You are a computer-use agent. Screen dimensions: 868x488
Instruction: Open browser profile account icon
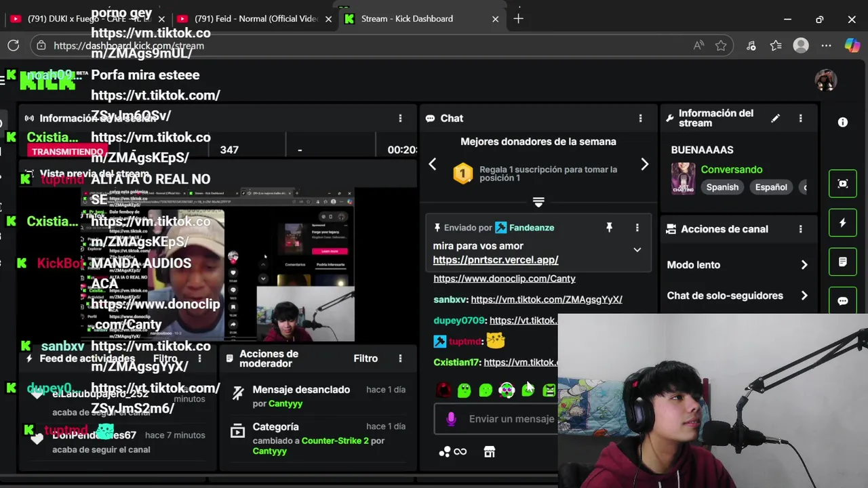tap(801, 45)
